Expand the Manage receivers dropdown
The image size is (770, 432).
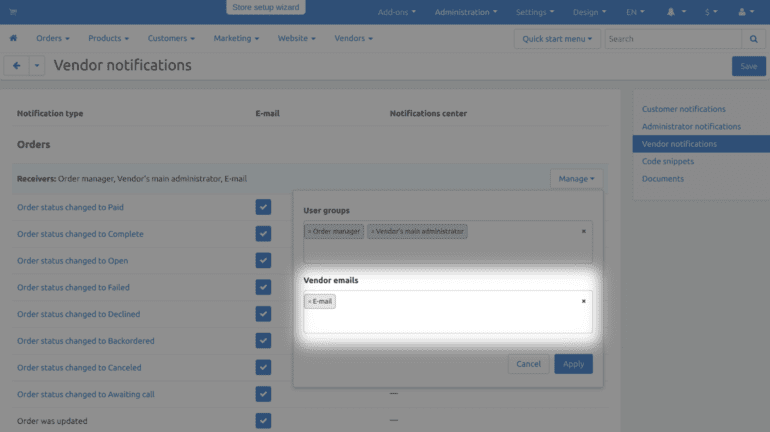pyautogui.click(x=576, y=179)
